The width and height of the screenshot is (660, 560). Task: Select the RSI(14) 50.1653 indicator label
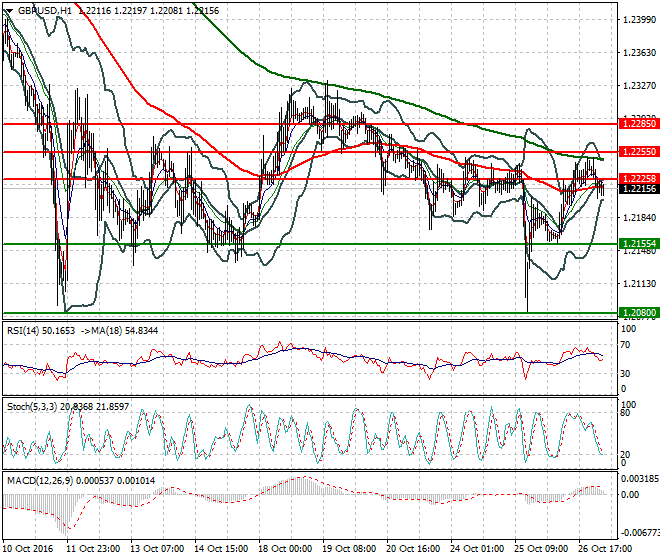pyautogui.click(x=41, y=331)
